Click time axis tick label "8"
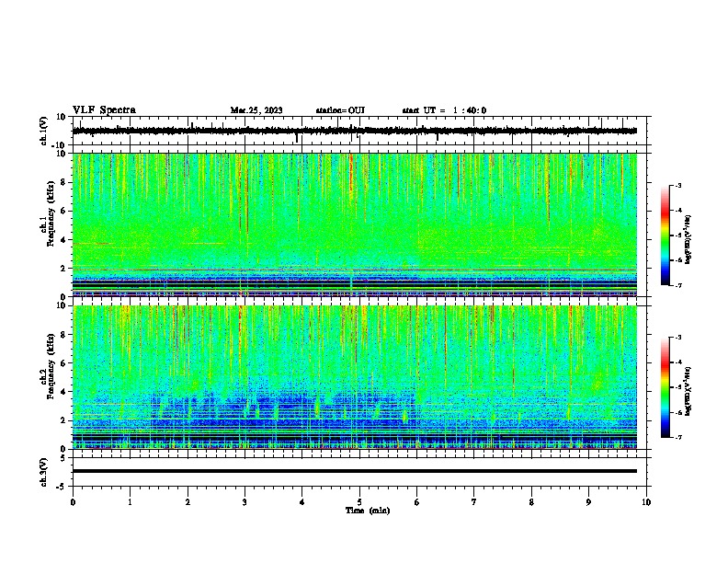 click(531, 502)
